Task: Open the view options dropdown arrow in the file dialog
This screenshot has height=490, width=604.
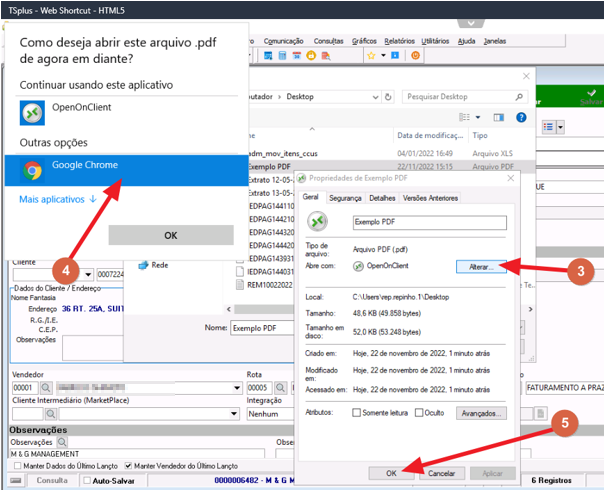Action: [x=478, y=117]
